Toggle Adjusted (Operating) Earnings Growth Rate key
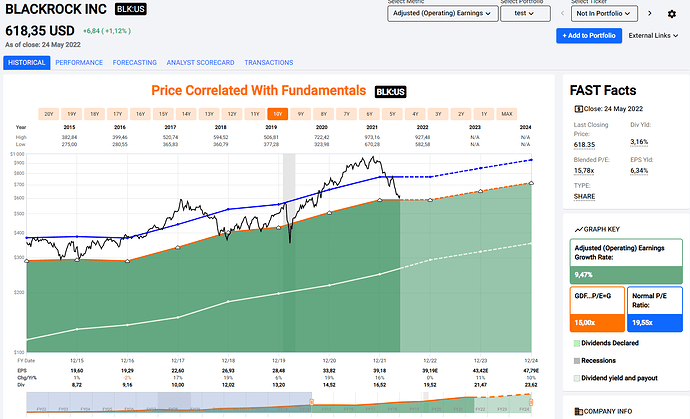 click(x=626, y=261)
